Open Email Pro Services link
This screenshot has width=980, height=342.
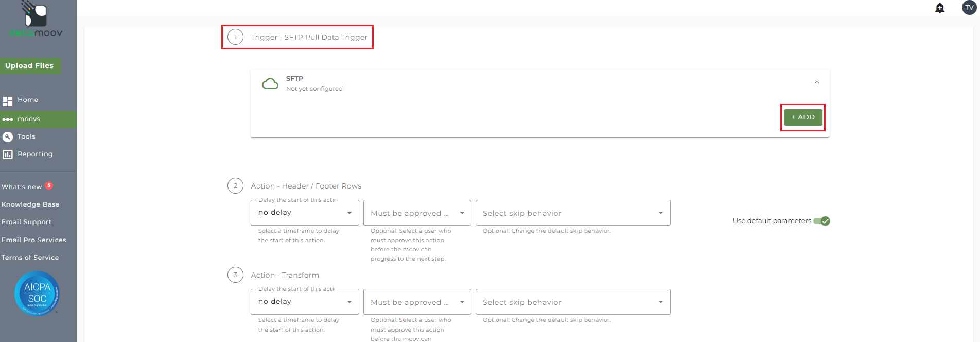[33, 240]
